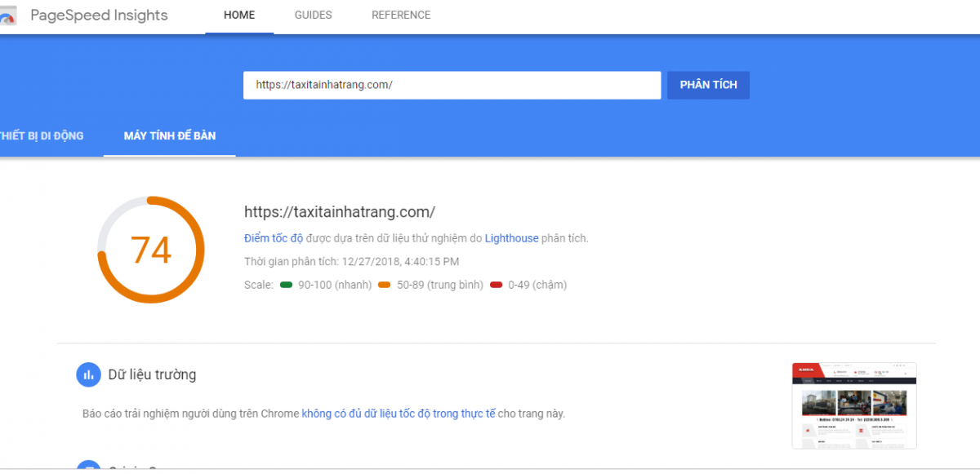980x474 pixels.
Task: Open the REFERENCE tab
Action: (401, 16)
